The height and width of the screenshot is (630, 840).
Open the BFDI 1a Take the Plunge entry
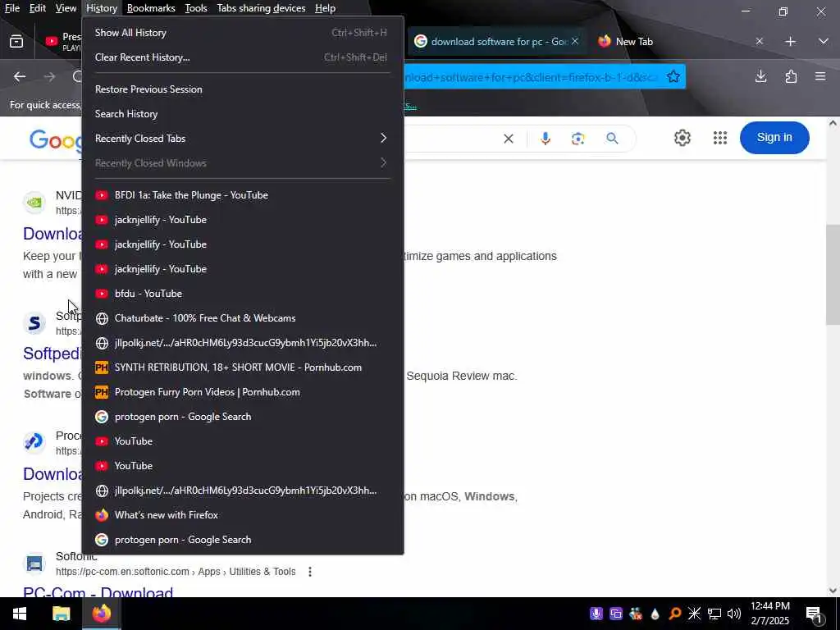point(242,195)
